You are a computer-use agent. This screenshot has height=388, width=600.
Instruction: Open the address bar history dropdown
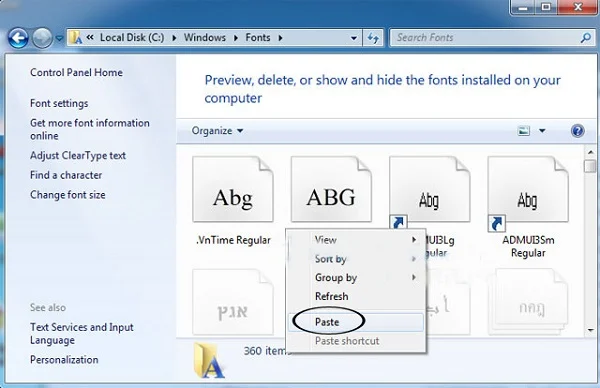(354, 38)
